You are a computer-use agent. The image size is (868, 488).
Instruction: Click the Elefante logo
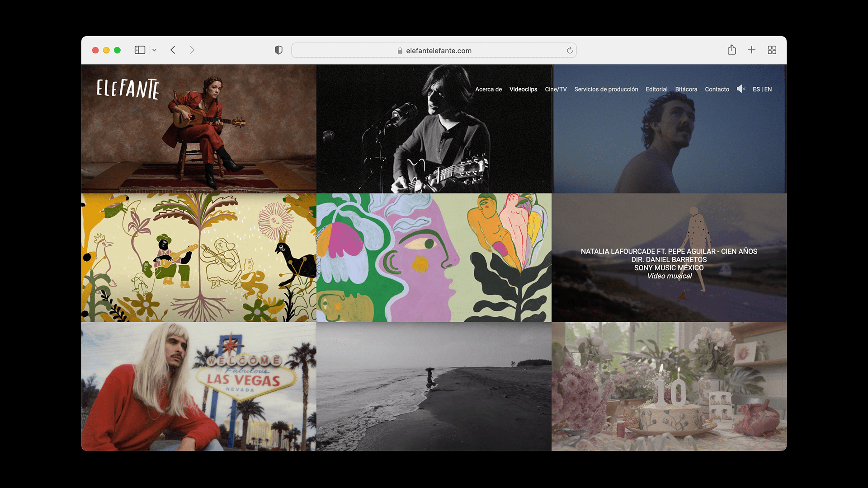[128, 89]
